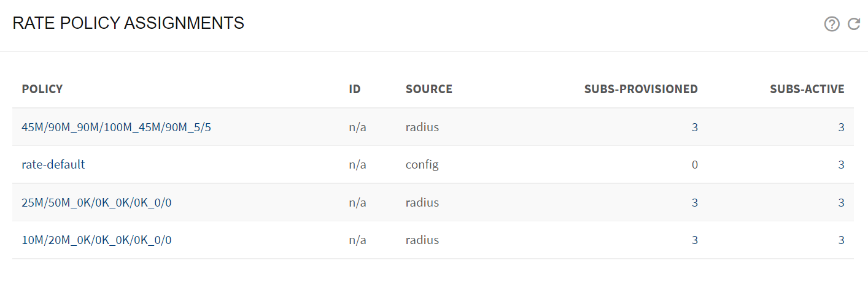
Task: Click subs-provisioned count for 45M/90M policy
Action: (695, 128)
